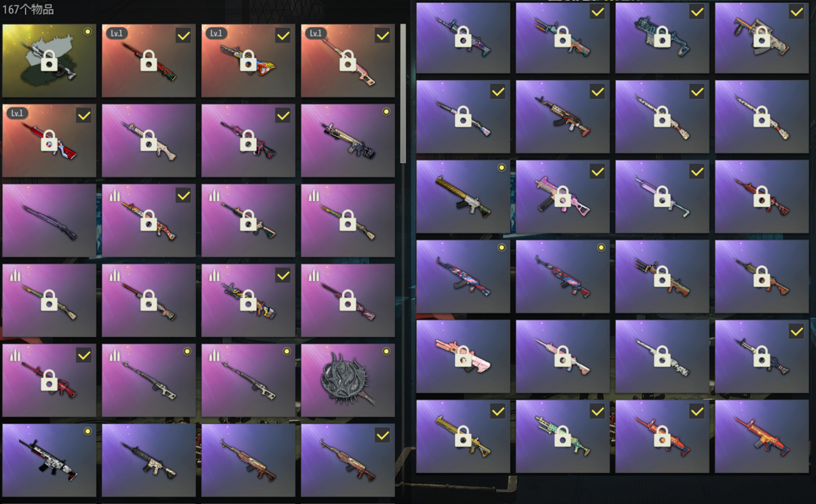
Task: Toggle the yellow dot on spiked pan item
Action: [x=386, y=351]
